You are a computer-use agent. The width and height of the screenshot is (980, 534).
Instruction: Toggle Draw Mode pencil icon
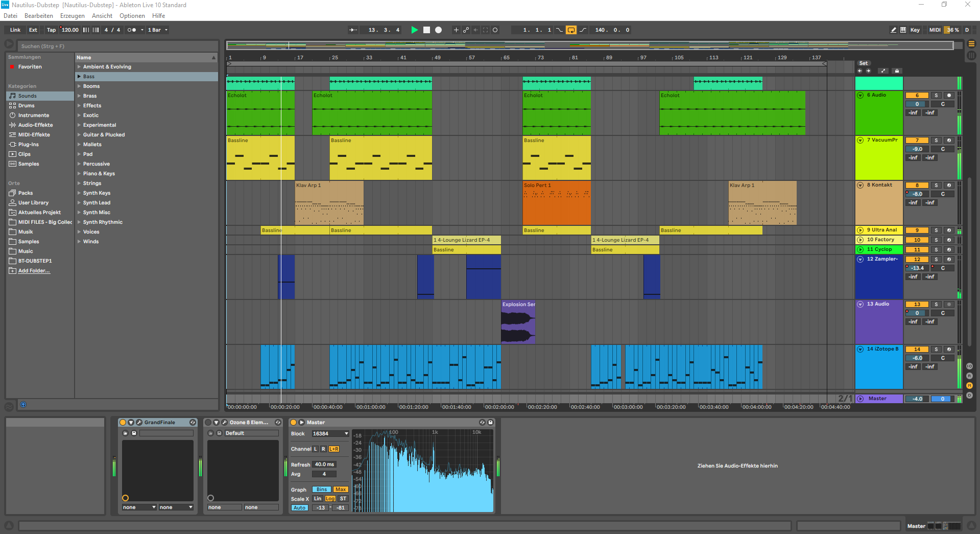tap(893, 30)
